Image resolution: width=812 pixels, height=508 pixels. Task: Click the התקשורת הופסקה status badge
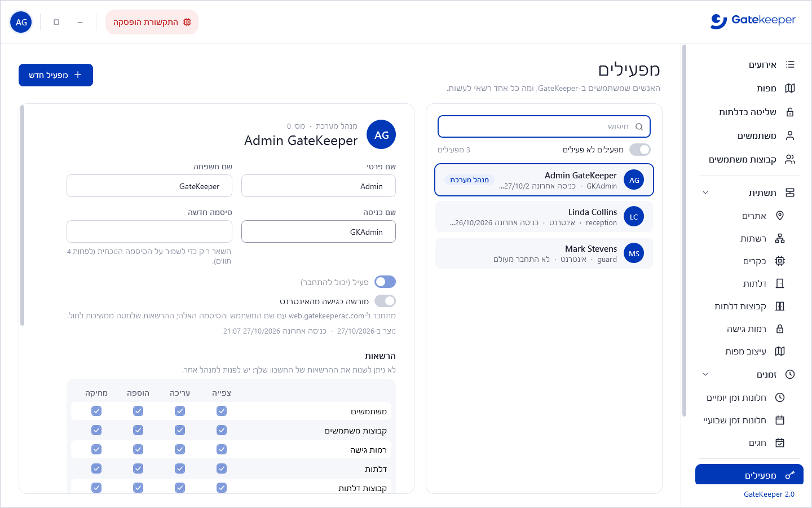click(152, 22)
